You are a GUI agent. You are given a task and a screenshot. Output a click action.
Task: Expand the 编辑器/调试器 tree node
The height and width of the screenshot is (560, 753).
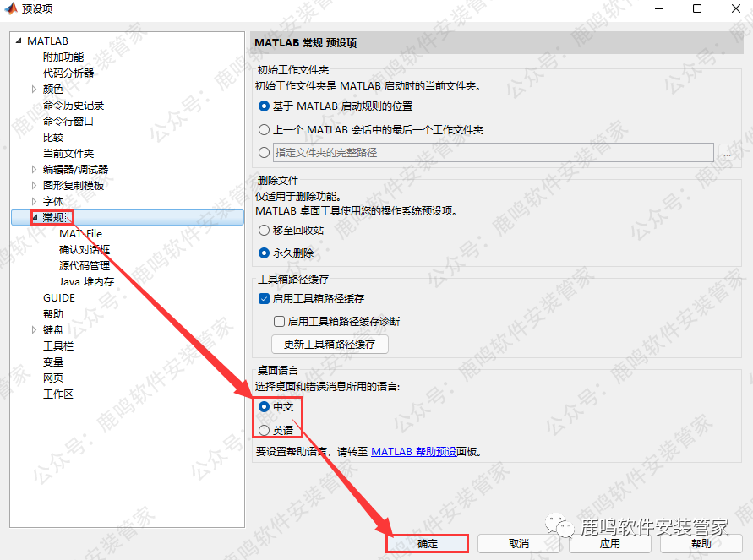coord(34,169)
